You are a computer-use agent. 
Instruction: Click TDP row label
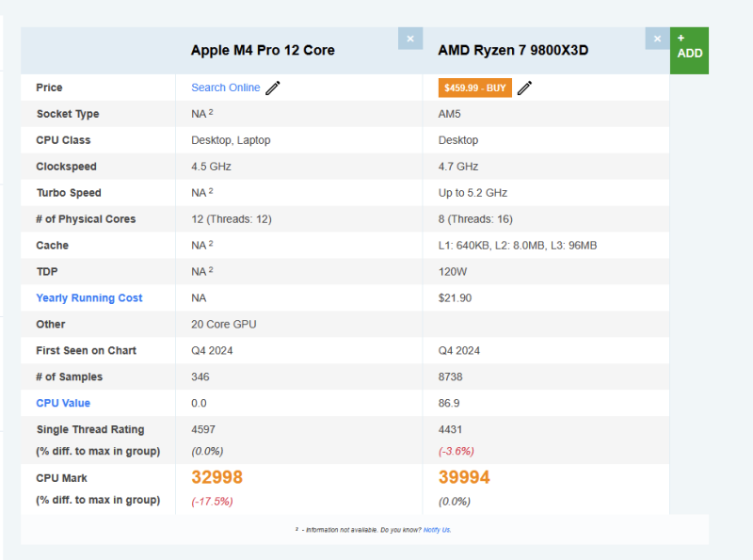click(x=47, y=272)
